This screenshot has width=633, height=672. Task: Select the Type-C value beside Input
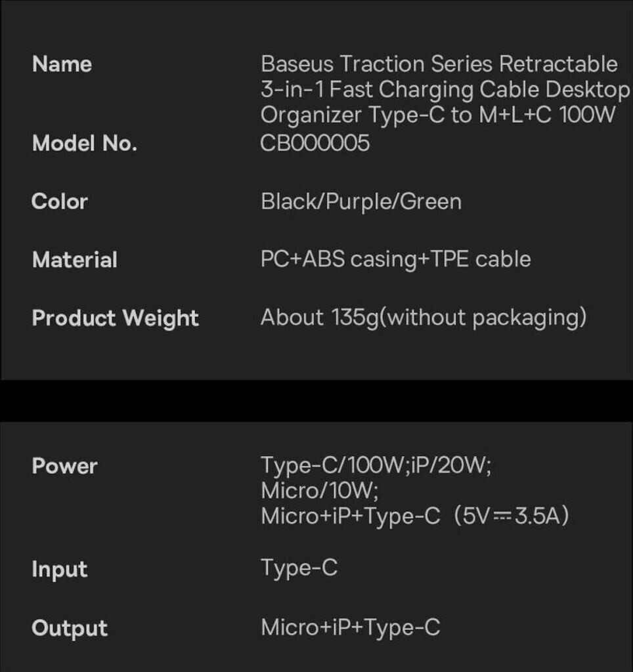coord(299,568)
